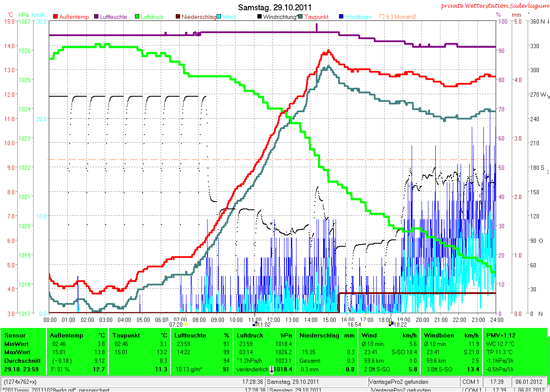Click the red Außentemp legend swatch
This screenshot has width=550, height=392.
55,17
